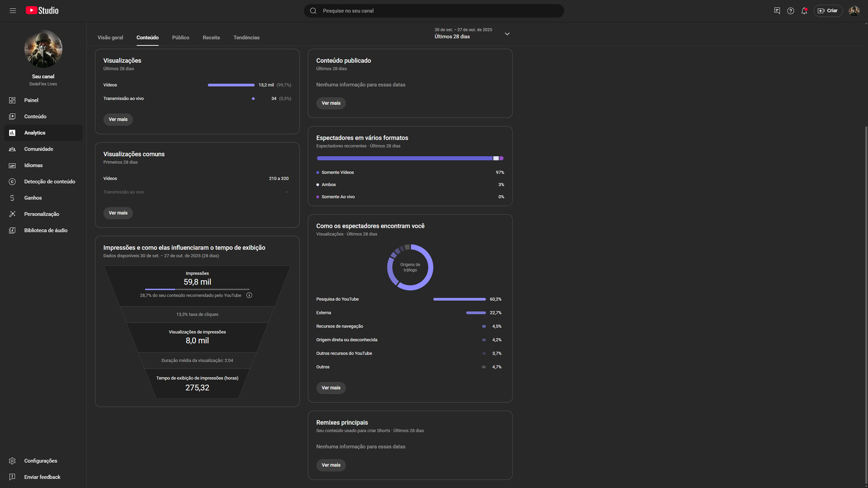Switch to the Receita tab

[x=211, y=37]
